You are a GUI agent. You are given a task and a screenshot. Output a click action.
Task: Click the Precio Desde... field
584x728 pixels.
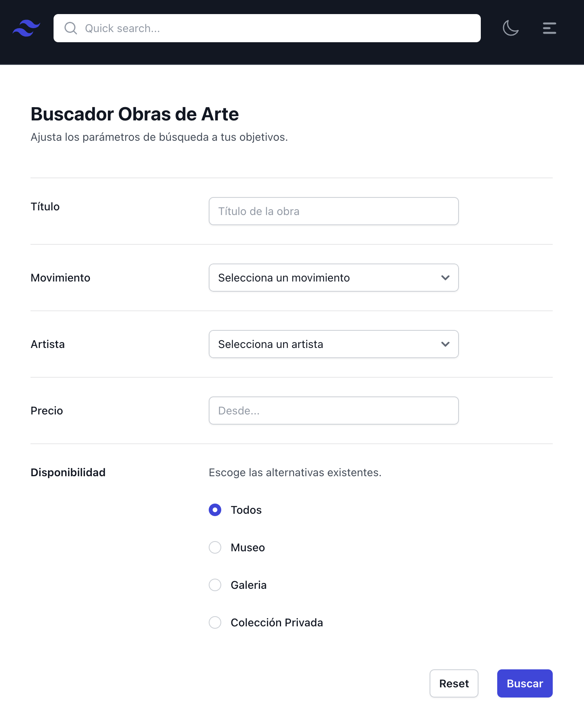pos(333,411)
